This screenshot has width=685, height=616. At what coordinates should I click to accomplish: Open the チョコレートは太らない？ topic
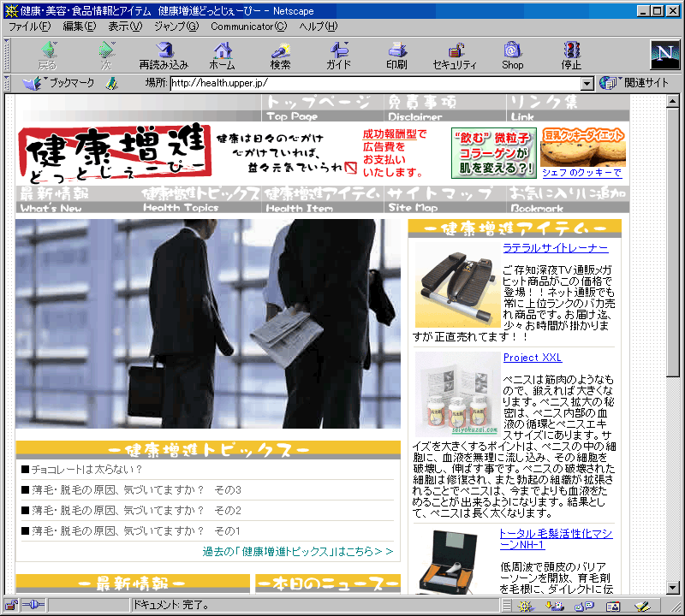[x=86, y=470]
